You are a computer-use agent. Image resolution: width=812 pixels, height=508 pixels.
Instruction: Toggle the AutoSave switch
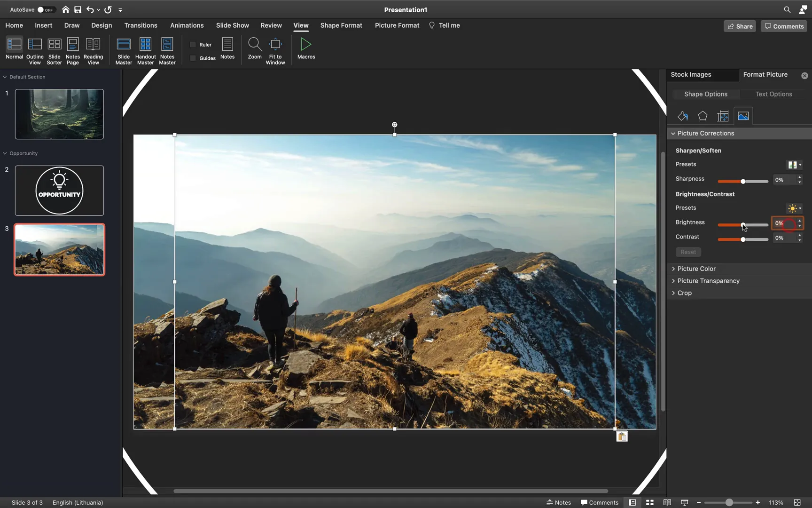pyautogui.click(x=46, y=9)
